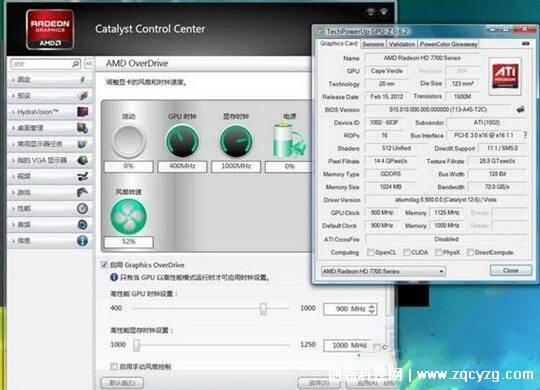Switch to the Sensors tab
Viewport: 540px width, 390px height.
[x=373, y=44]
